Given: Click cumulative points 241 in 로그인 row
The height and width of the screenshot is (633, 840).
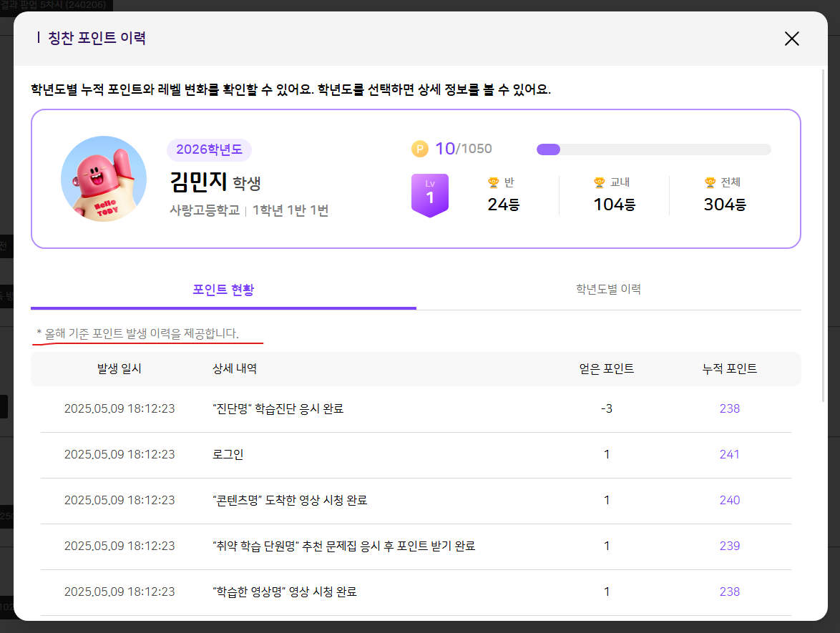Looking at the screenshot, I should click(729, 454).
